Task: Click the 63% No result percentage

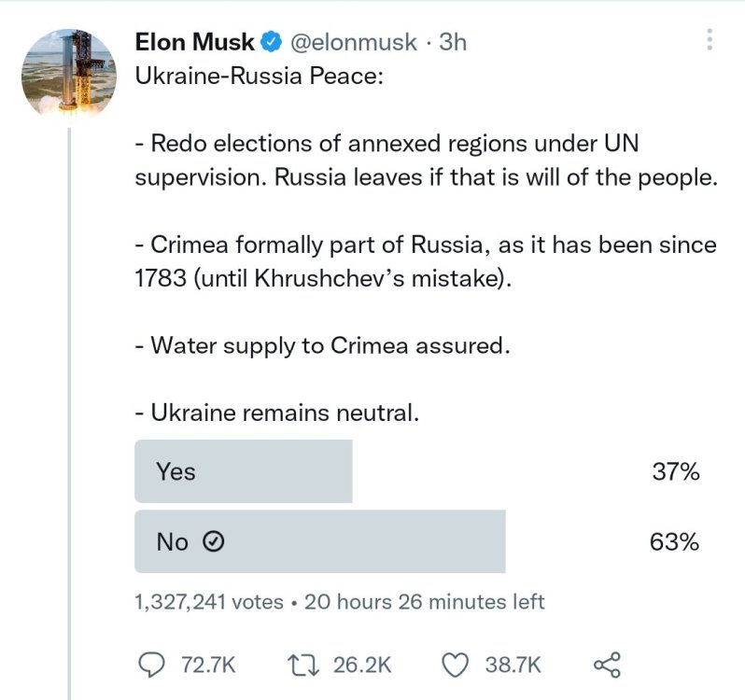Action: click(x=676, y=541)
